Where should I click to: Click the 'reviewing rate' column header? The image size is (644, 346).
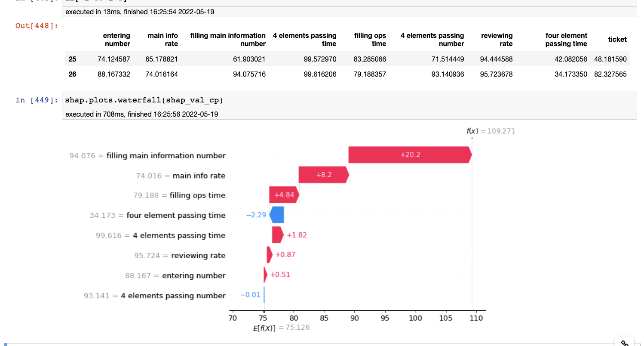point(497,40)
